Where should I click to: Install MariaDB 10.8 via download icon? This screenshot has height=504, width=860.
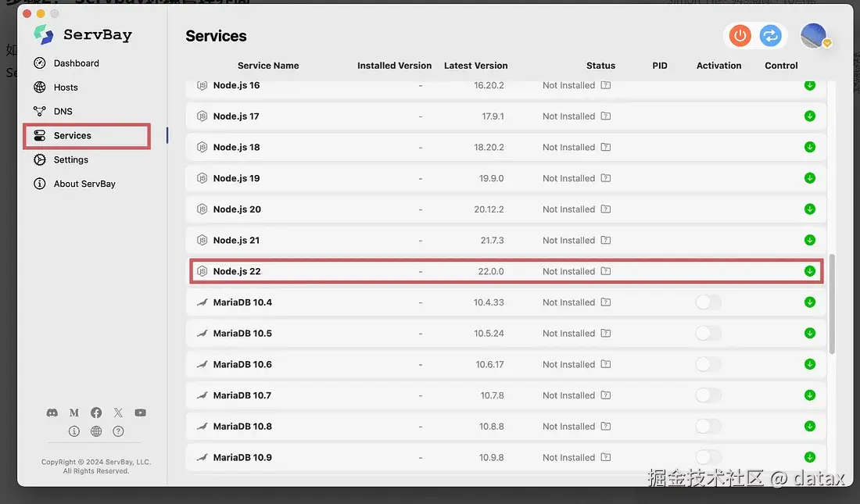[809, 426]
